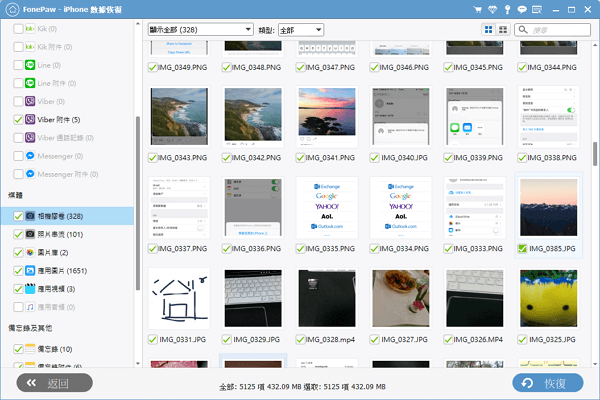The height and width of the screenshot is (400, 600).
Task: Select the IMG_0385.JPG mountain thumbnail
Action: pos(548,207)
